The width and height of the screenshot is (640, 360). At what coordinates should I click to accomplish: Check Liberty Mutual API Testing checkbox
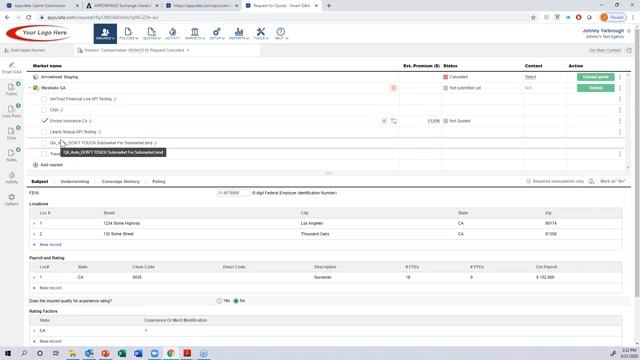44,132
